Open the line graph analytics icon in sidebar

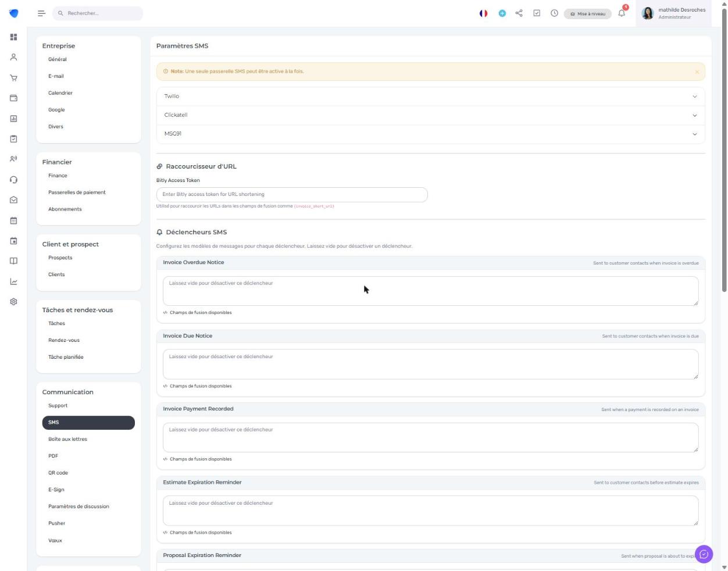[x=13, y=281]
